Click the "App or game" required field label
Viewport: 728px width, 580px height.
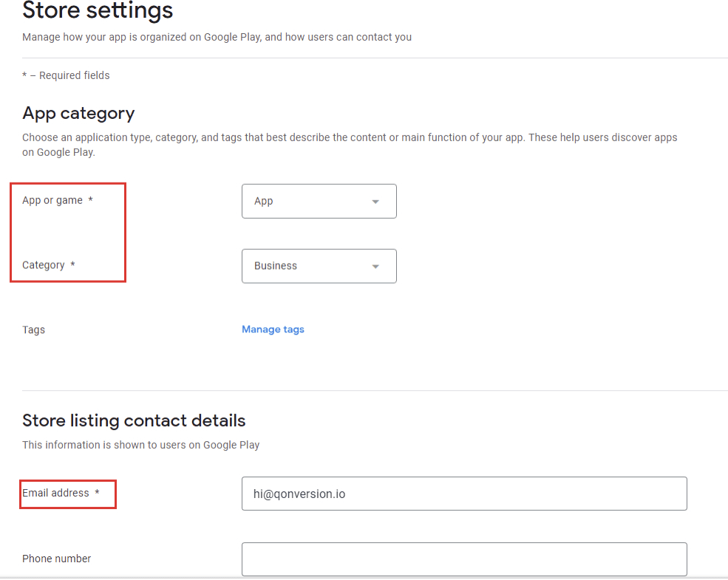click(x=53, y=199)
